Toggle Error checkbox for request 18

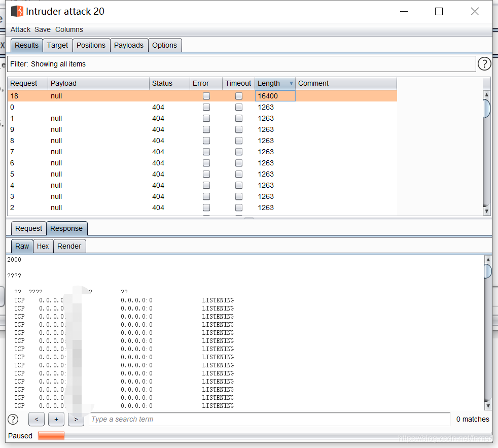point(206,95)
